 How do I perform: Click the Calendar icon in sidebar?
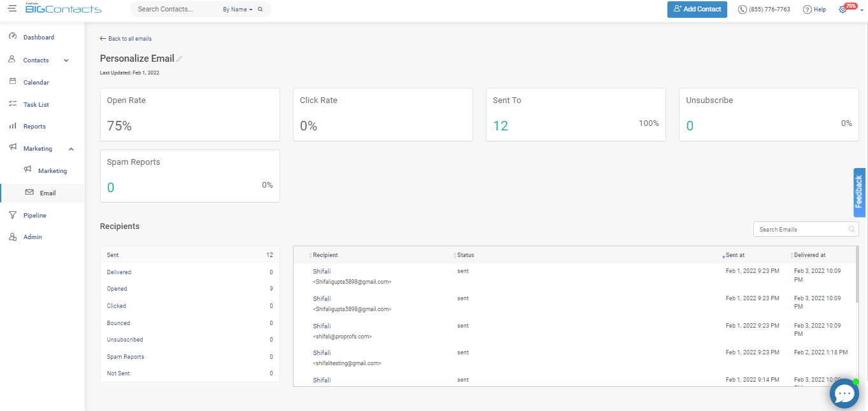coord(12,82)
